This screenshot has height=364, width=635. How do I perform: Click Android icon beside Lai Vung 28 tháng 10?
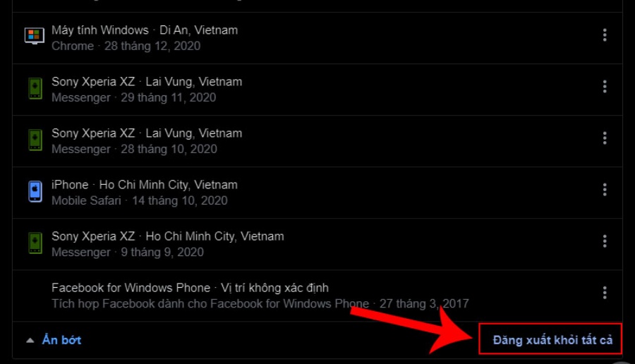click(x=35, y=140)
